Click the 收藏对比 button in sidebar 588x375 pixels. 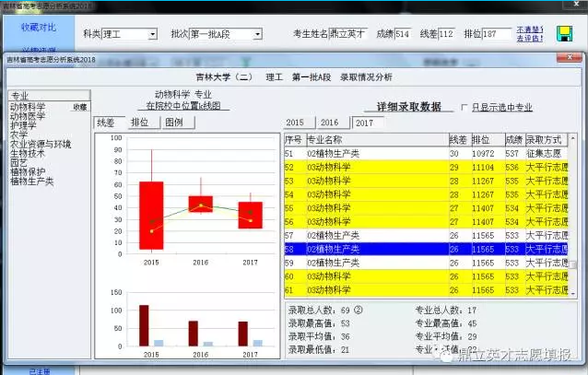(39, 27)
